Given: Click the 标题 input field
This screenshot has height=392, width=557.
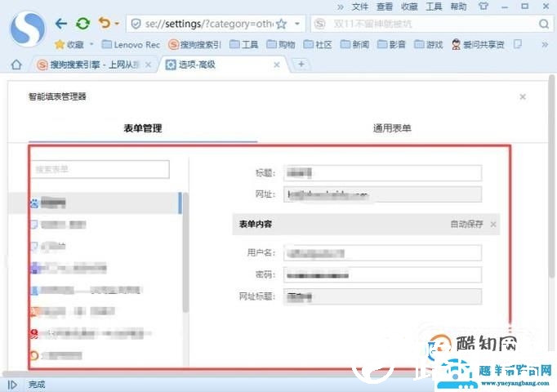Looking at the screenshot, I should coord(382,173).
